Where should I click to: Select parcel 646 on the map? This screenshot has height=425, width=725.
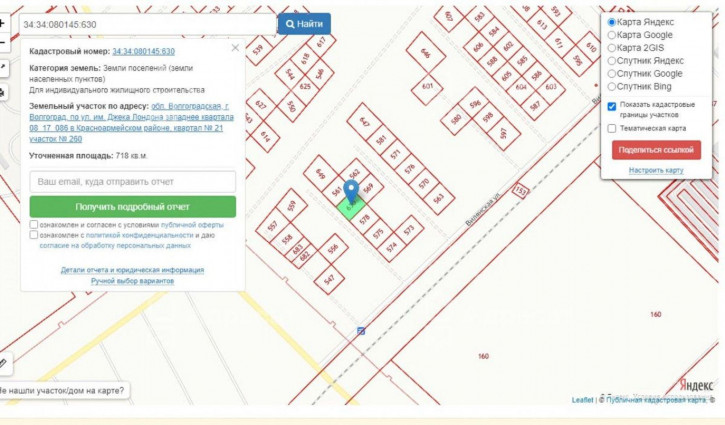coord(425,53)
